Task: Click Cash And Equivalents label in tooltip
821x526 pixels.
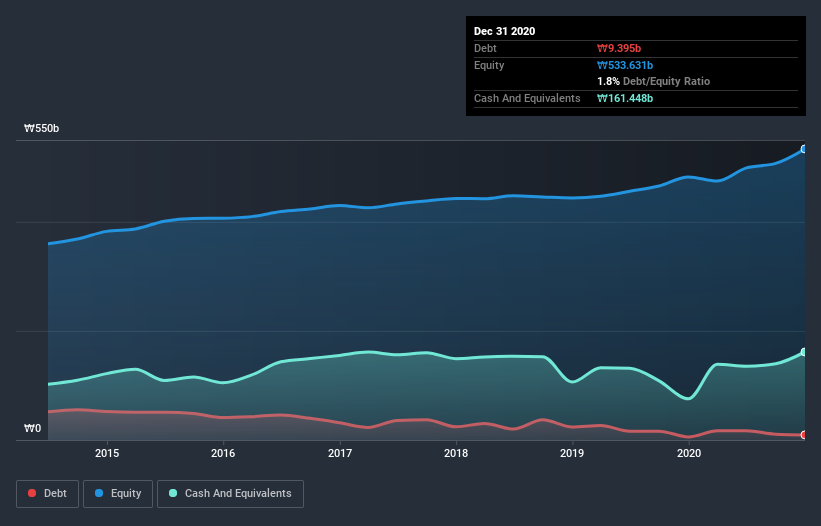Action: tap(527, 98)
